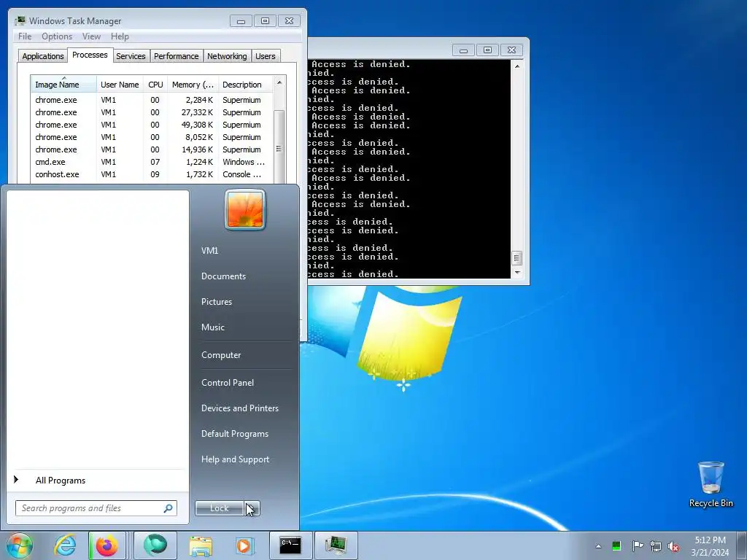Open Default Programs from Start menu

pyautogui.click(x=235, y=434)
